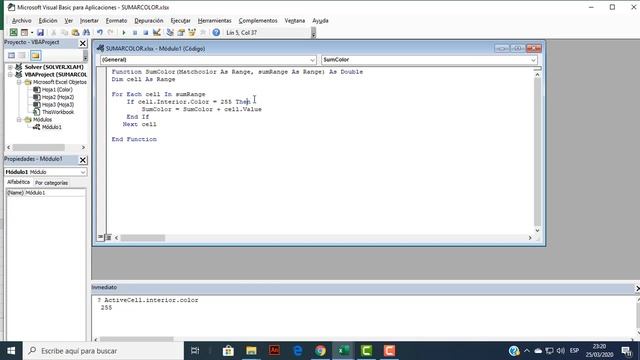The width and height of the screenshot is (640, 360).
Task: Click the Full Module View button
Action: pos(108,237)
